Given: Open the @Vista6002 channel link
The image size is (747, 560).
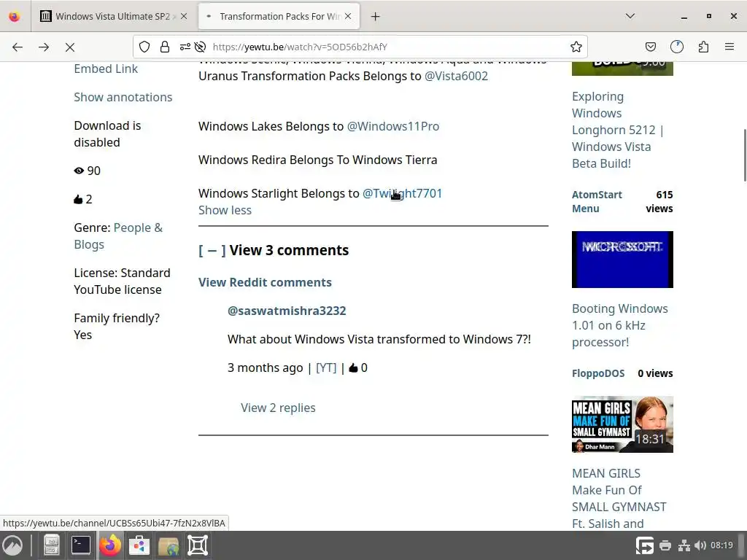Looking at the screenshot, I should tap(456, 76).
